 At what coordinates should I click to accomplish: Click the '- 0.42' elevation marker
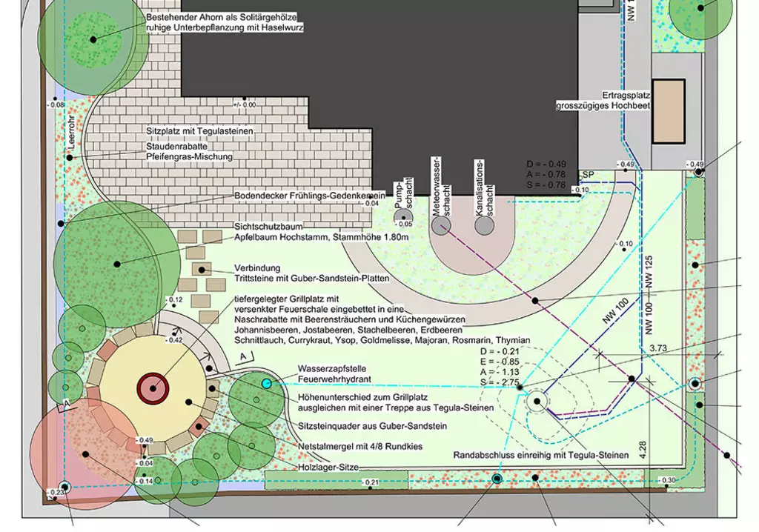coord(176,340)
